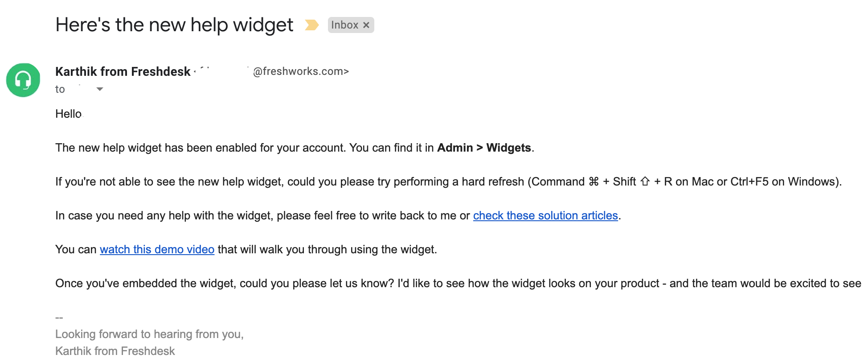Open 'watch this demo video' link
Viewport: 868px width, 363px height.
tap(157, 249)
